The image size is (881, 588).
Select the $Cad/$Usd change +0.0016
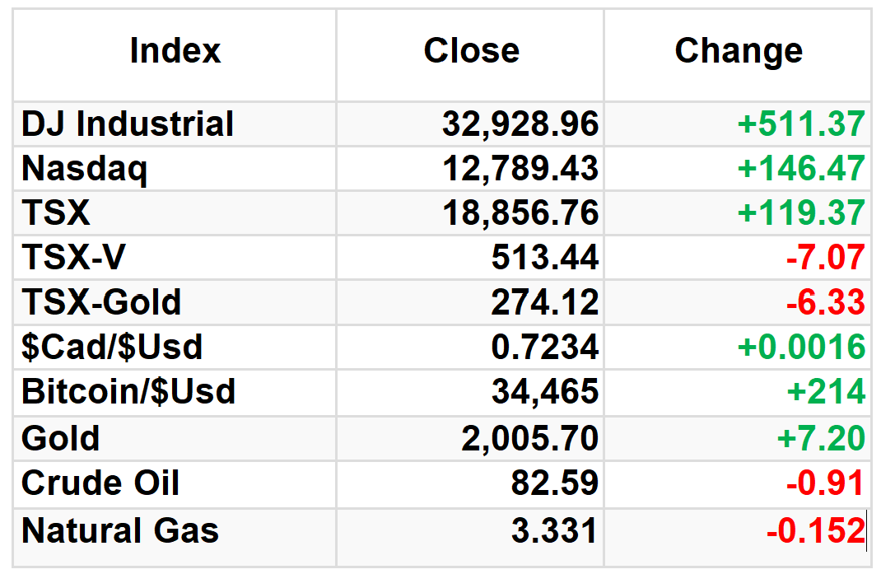[801, 347]
